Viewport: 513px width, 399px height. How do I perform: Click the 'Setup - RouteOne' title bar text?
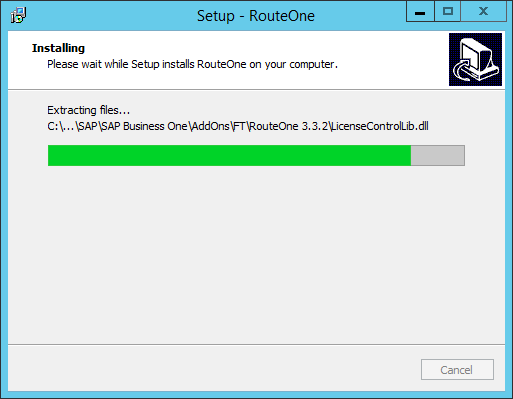tap(256, 16)
